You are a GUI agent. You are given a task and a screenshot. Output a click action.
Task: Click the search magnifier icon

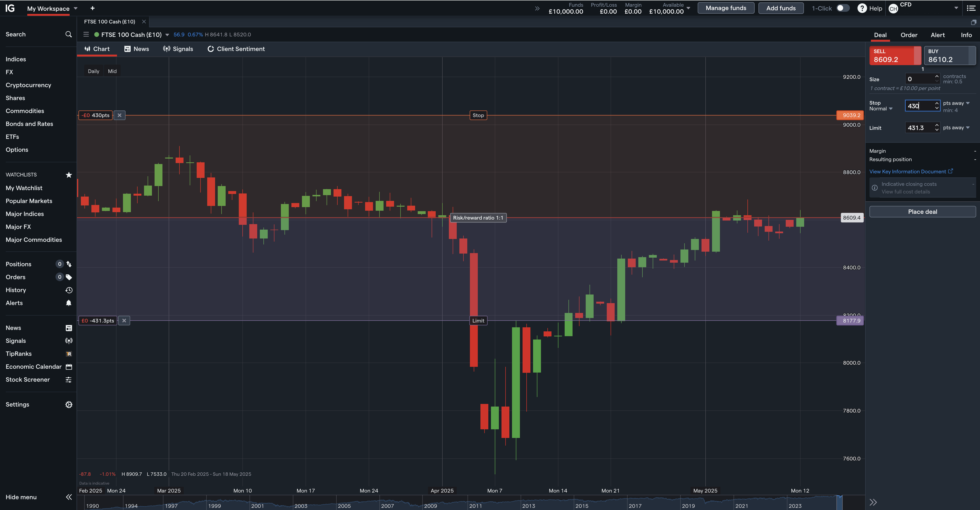(68, 34)
